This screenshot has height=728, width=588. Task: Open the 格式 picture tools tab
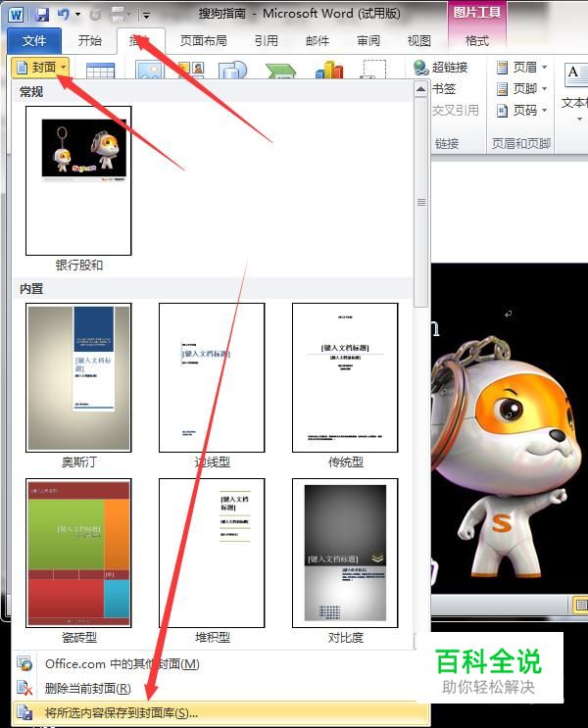click(x=477, y=41)
